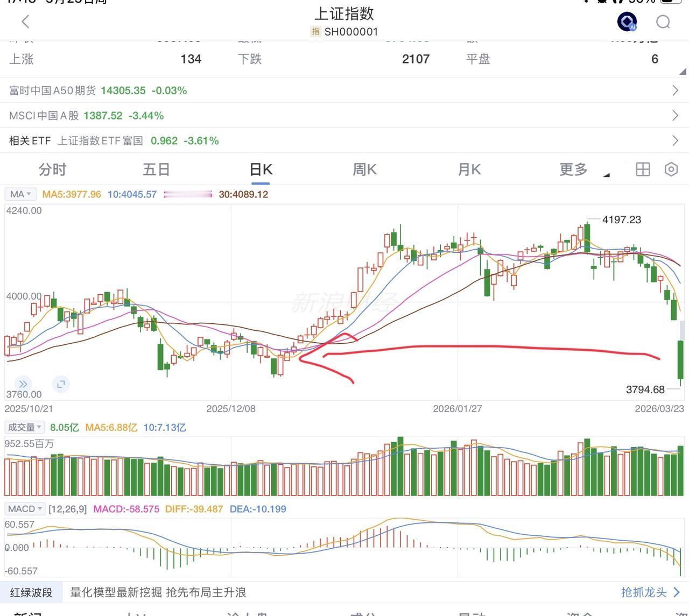Expand the 富时中国A50期货 row chevron
689x616 pixels.
[676, 90]
